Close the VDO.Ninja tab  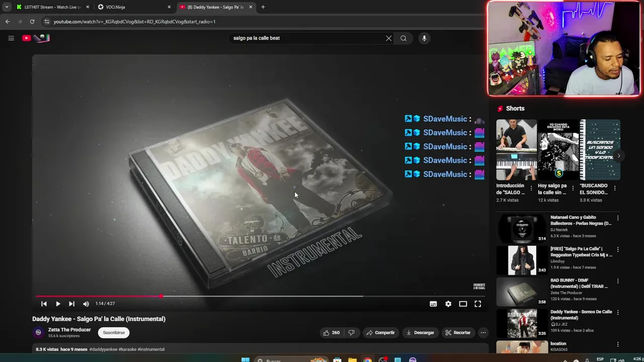[x=169, y=7]
